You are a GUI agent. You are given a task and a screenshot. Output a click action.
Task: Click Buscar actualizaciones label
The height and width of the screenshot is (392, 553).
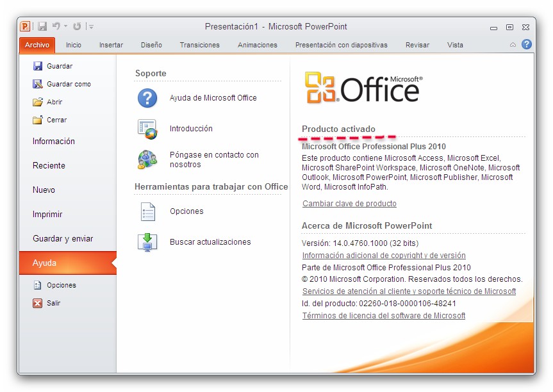tap(210, 242)
